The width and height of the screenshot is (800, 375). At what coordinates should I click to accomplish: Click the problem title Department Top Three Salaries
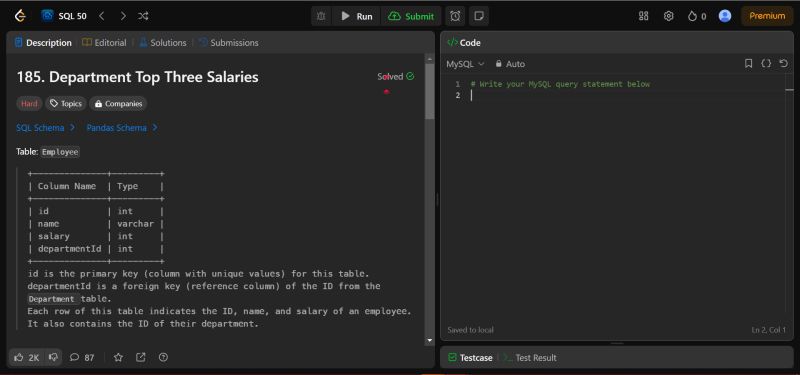point(138,77)
